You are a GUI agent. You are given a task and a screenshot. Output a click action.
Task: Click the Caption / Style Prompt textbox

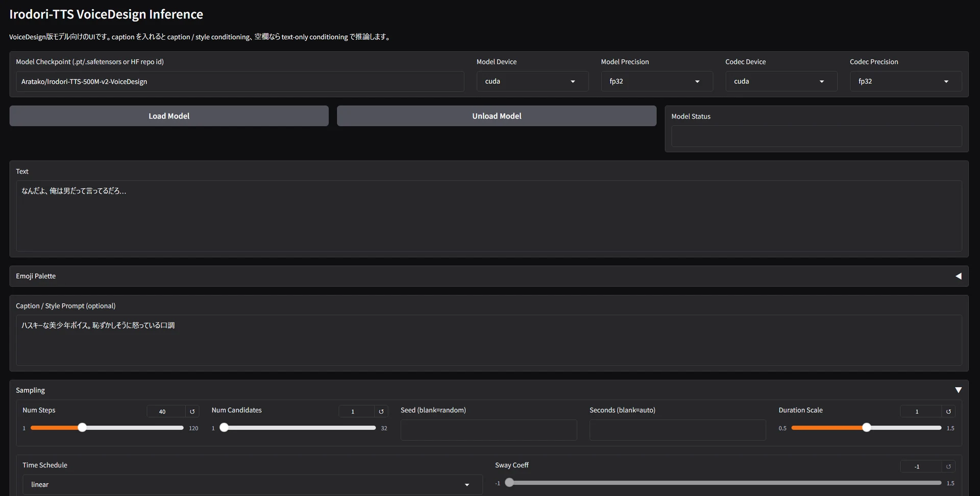[489, 340]
